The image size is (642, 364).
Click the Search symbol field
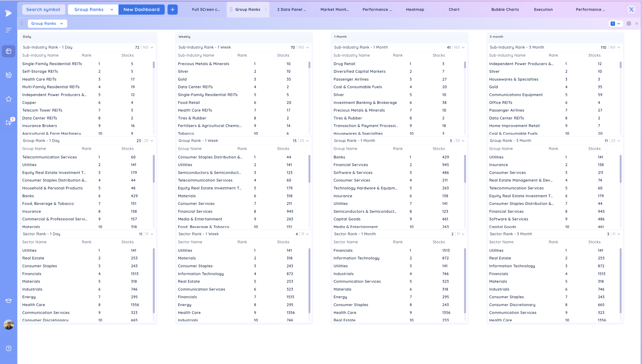tap(43, 9)
